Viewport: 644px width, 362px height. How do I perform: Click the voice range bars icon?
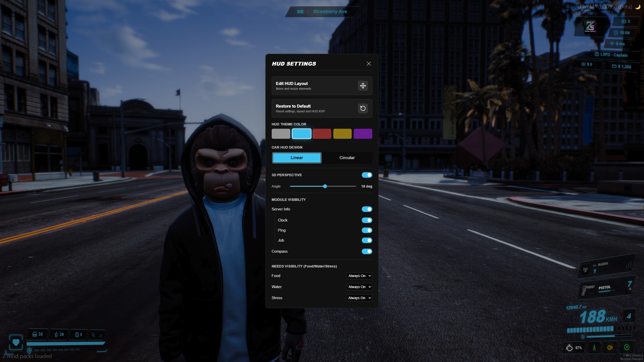[x=100, y=335]
